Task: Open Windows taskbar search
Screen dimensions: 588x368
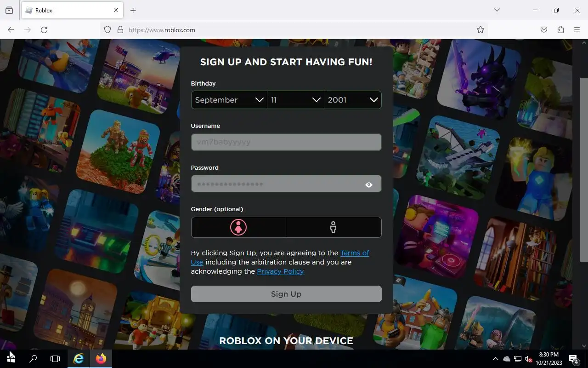Action: (33, 359)
